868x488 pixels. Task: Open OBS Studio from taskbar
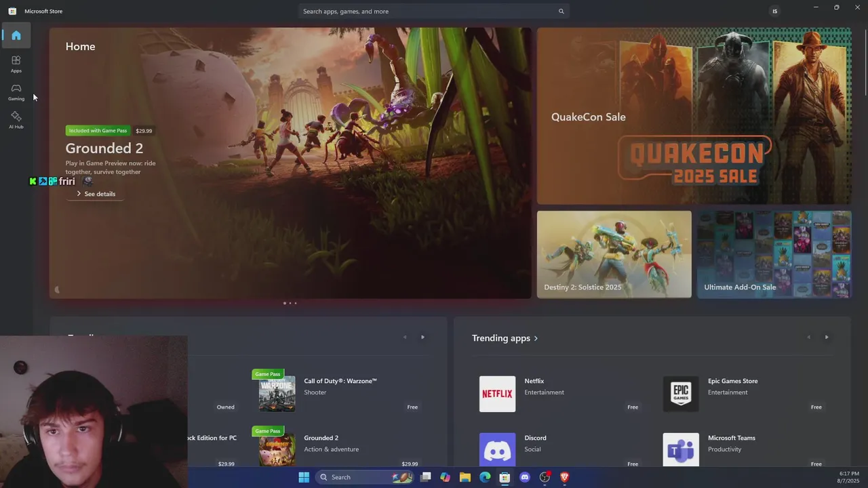(545, 477)
